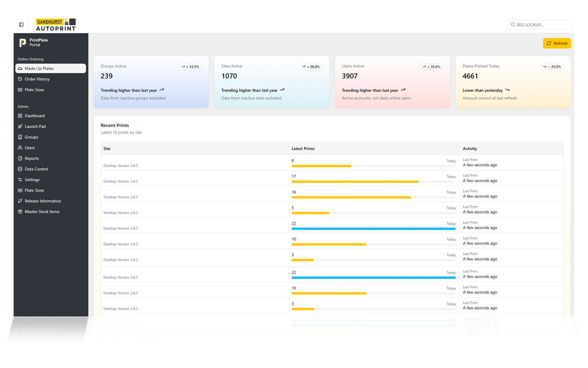Click the Order History clock icon
The width and height of the screenshot is (588, 368).
[20, 79]
